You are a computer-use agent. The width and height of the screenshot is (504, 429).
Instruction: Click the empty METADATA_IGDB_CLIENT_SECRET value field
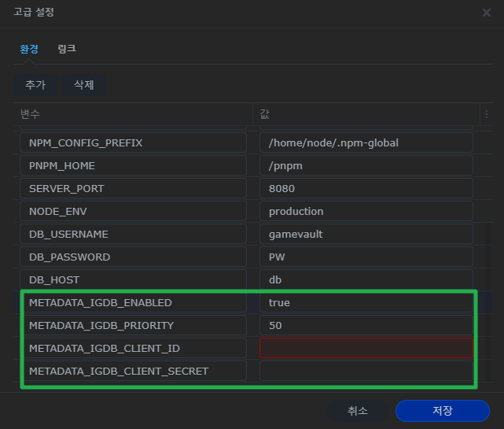pos(366,371)
